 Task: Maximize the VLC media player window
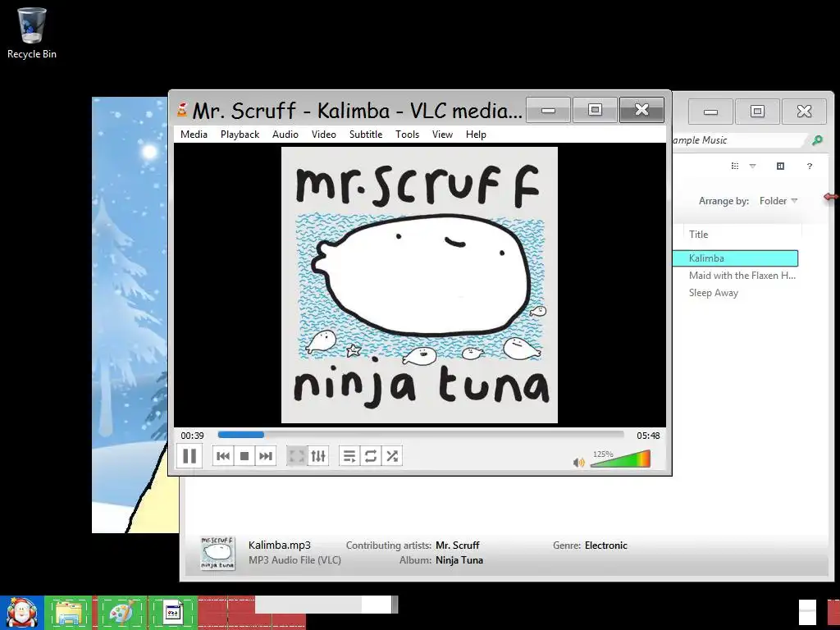click(x=595, y=111)
